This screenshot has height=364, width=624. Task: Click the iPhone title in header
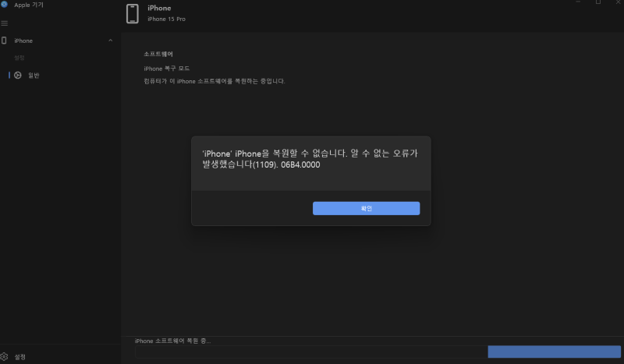pyautogui.click(x=159, y=8)
